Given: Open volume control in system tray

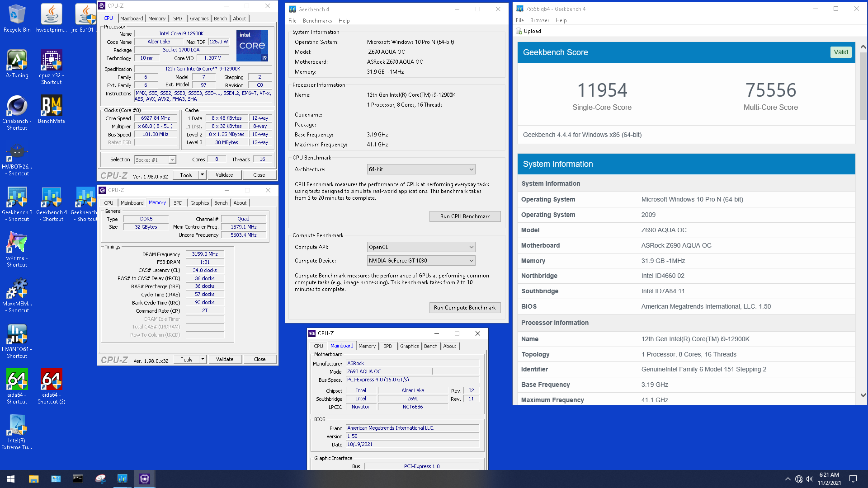Looking at the screenshot, I should 809,479.
